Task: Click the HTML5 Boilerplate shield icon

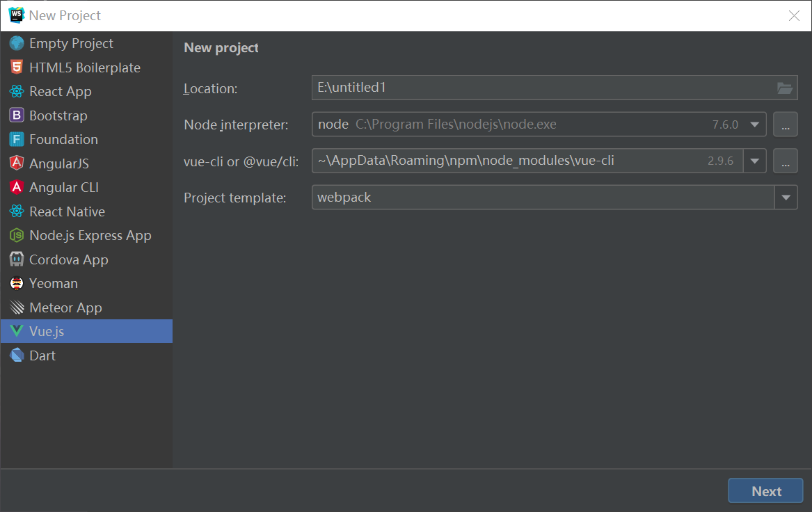Action: pyautogui.click(x=17, y=67)
